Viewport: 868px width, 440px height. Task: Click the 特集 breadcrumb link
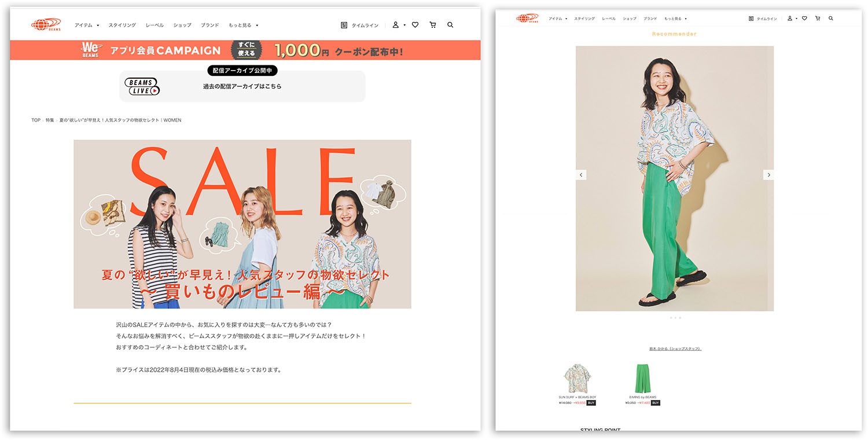50,120
